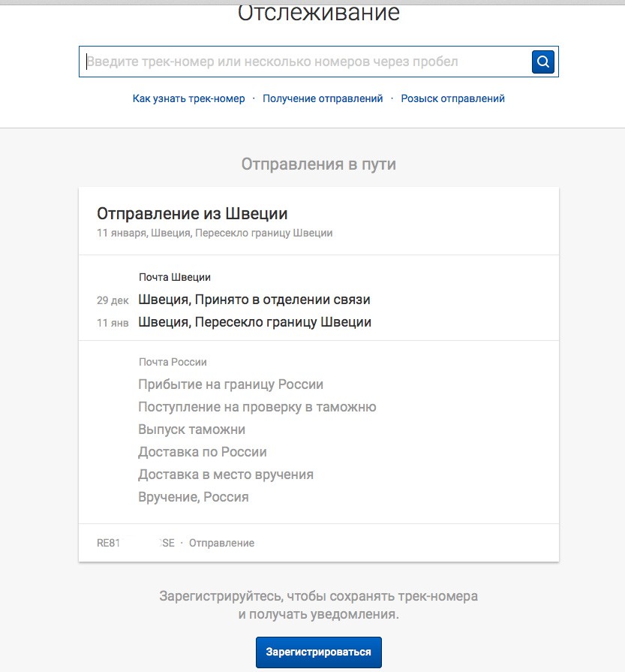Open the 'Как узнать трек-номер' link
The height and width of the screenshot is (672, 625).
188,98
